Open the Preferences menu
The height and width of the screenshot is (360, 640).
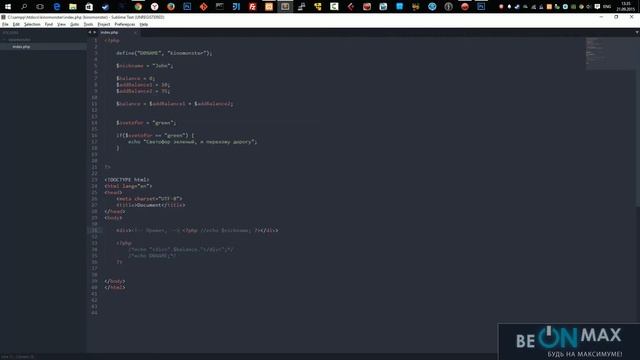click(x=124, y=24)
